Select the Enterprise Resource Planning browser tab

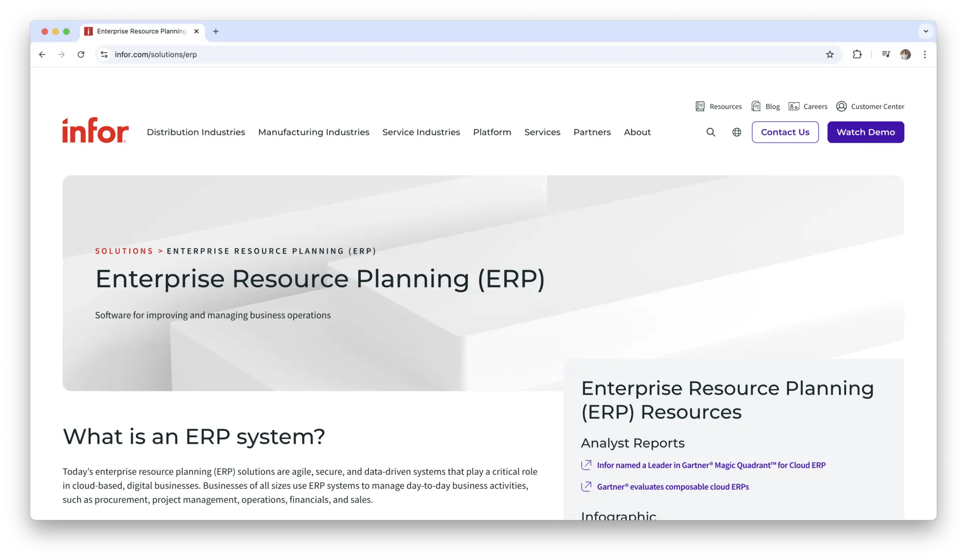143,31
